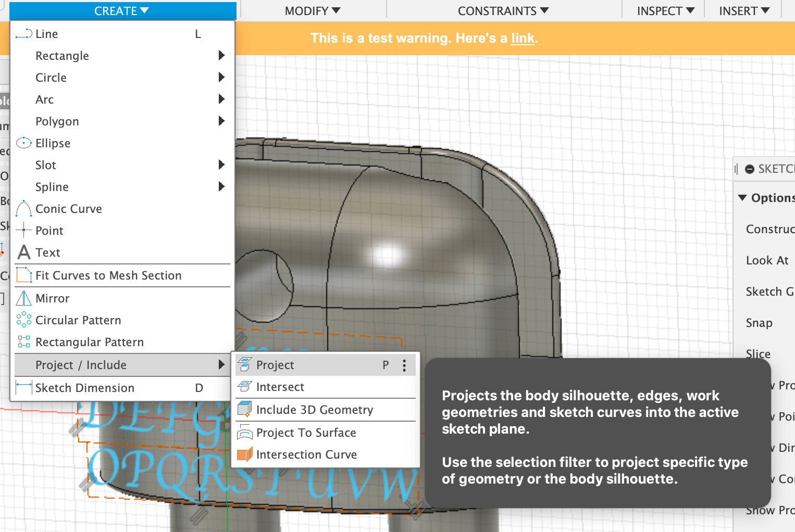
Task: Select Include 3D Geometry
Action: (314, 410)
